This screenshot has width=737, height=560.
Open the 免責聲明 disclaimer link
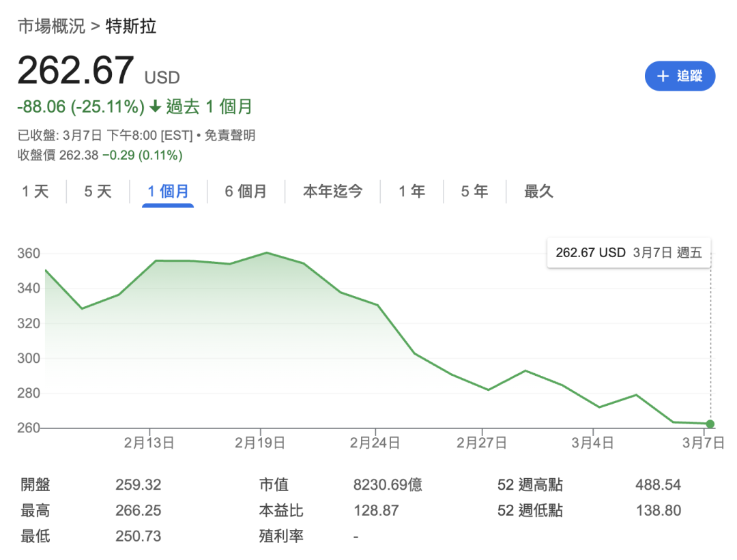230,135
